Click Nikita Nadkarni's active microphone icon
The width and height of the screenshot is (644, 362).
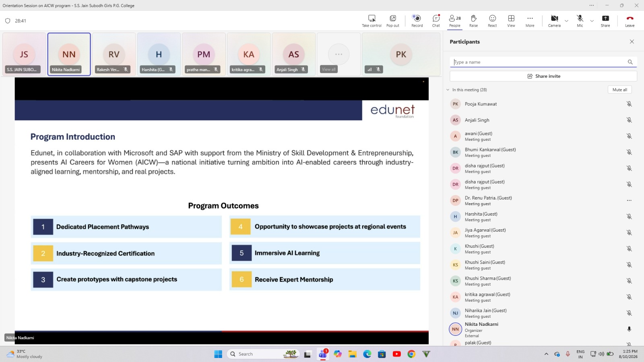629,329
